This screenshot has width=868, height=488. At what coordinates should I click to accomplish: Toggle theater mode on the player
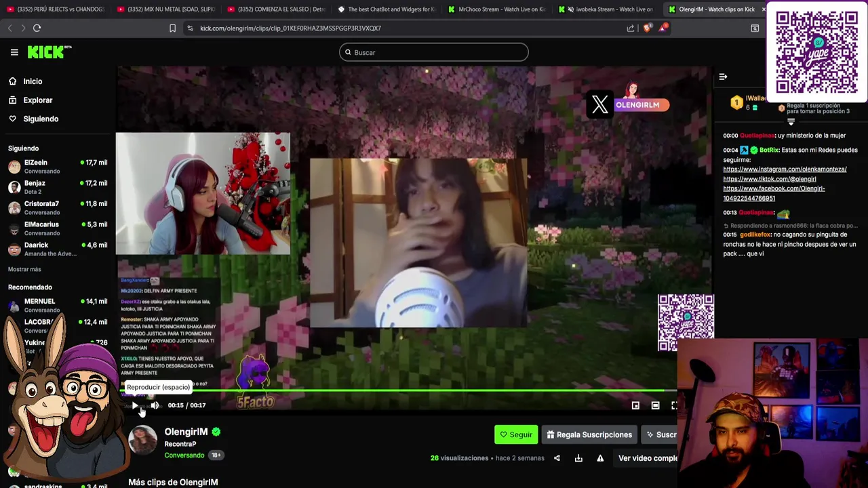tap(655, 405)
